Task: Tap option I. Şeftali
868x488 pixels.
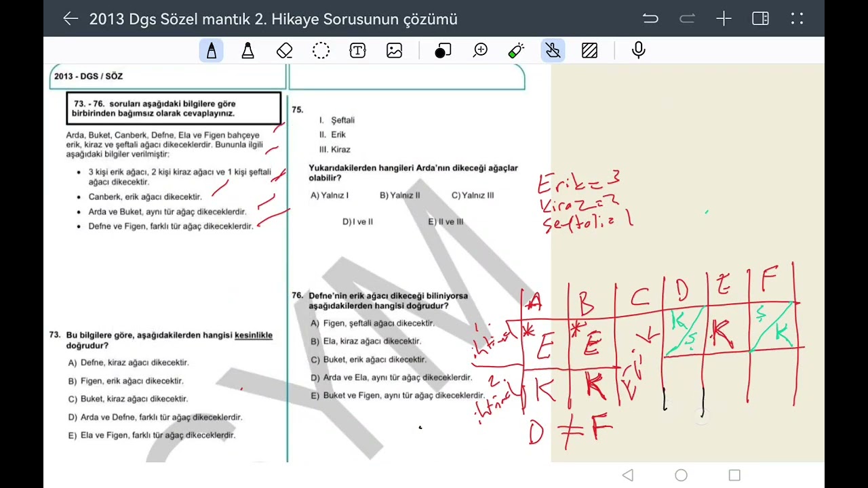Action: pos(337,120)
